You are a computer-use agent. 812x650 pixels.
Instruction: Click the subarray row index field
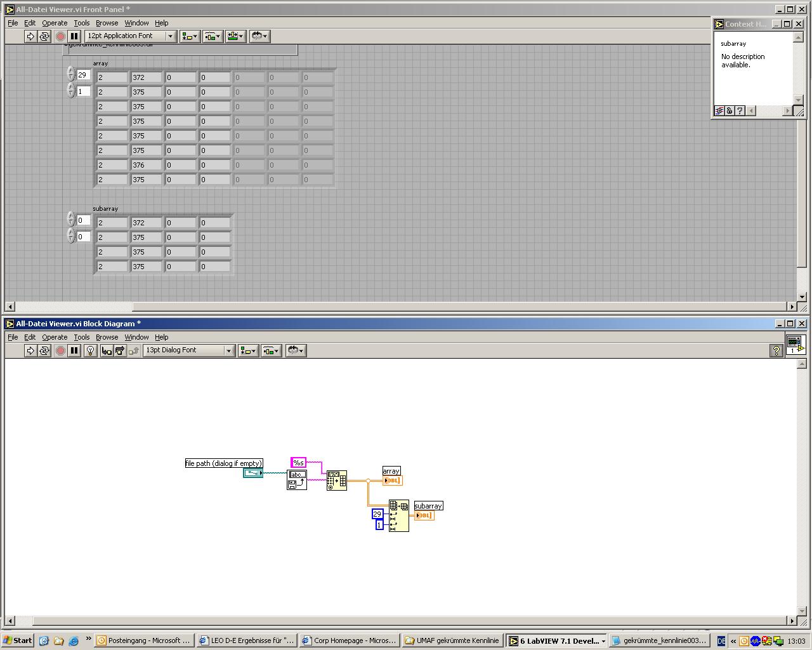pyautogui.click(x=83, y=220)
